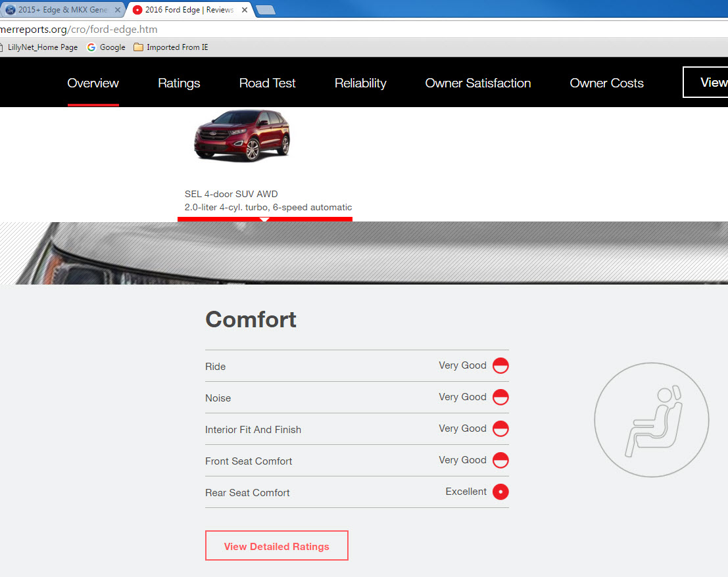Click Rear Seat Comfort Excellent icon

(500, 492)
